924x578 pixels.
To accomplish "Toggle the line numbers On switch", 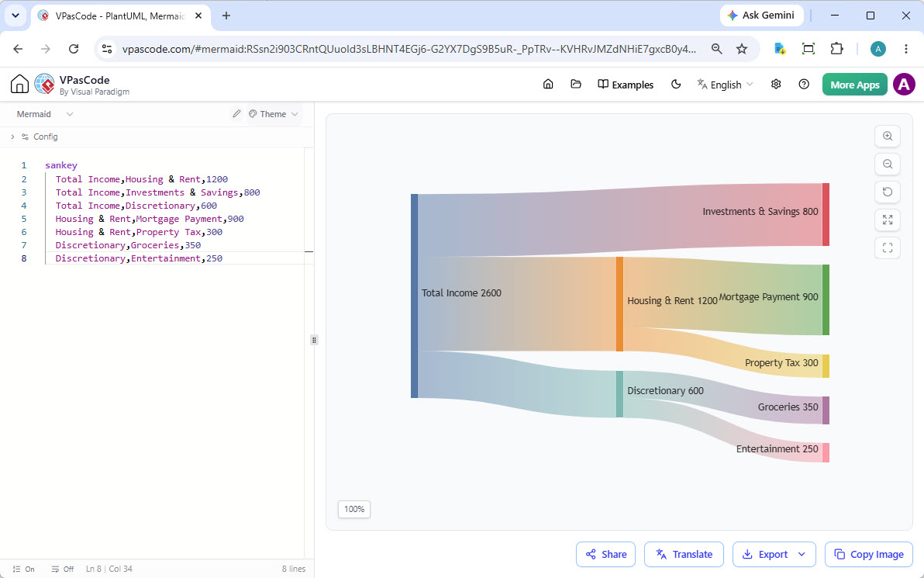I will [x=24, y=569].
